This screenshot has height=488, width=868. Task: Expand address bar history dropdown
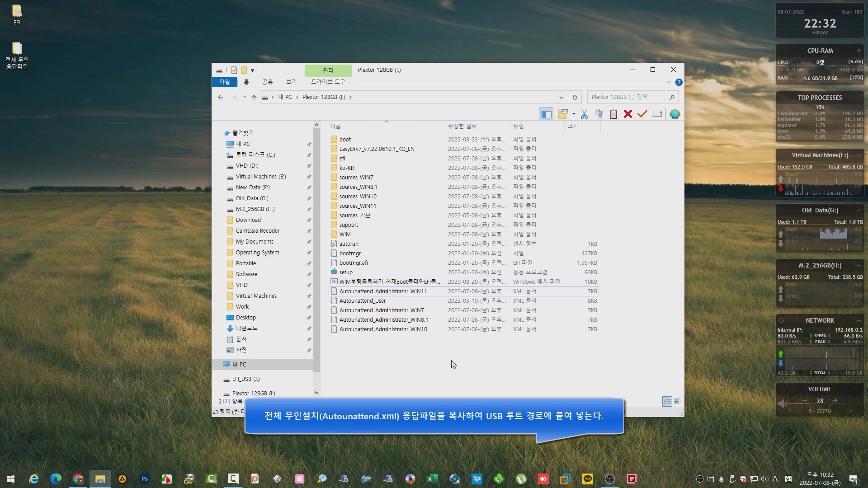[x=561, y=97]
